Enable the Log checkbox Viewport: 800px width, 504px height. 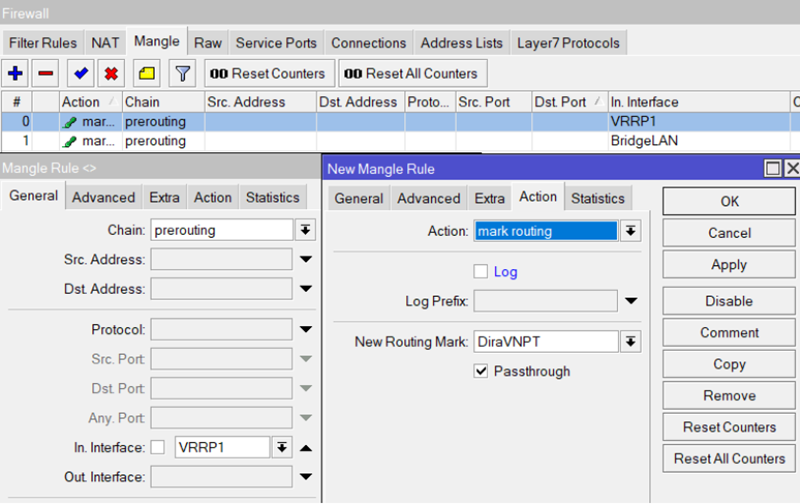(x=481, y=271)
